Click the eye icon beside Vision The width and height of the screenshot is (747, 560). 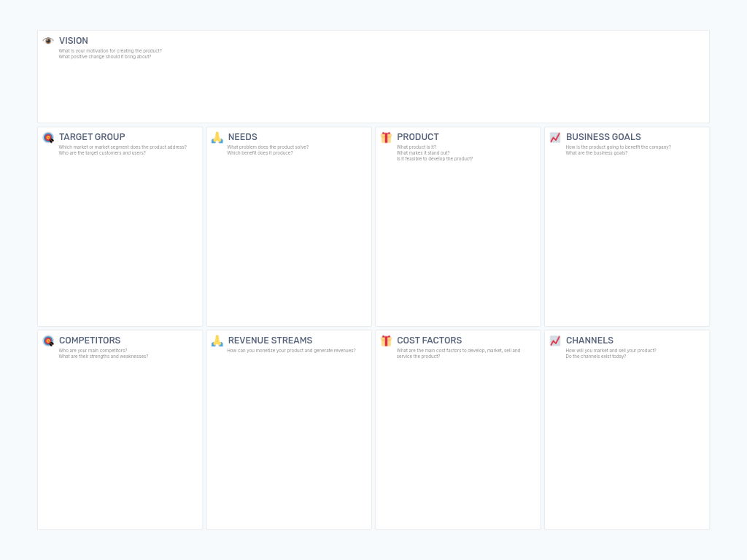tap(48, 41)
